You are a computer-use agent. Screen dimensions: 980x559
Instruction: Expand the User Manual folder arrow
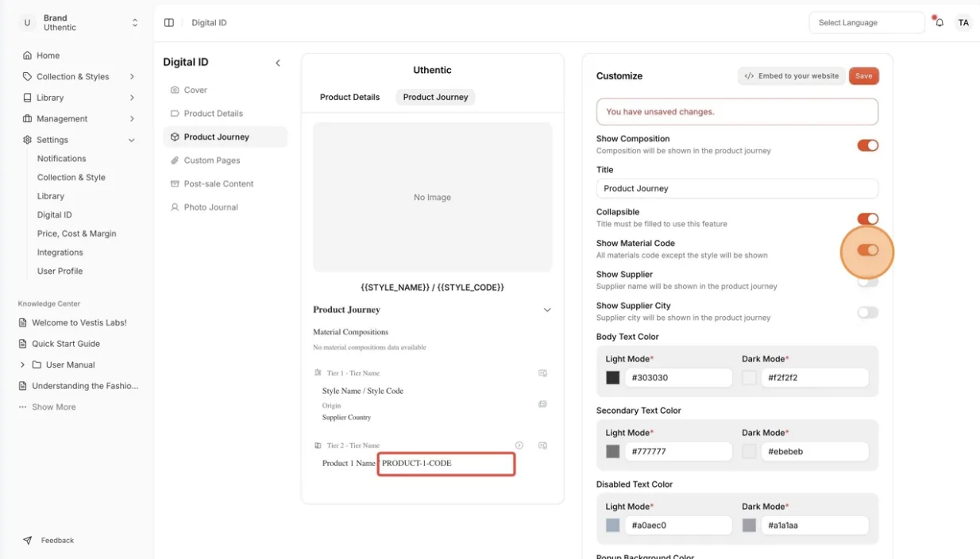tap(23, 365)
